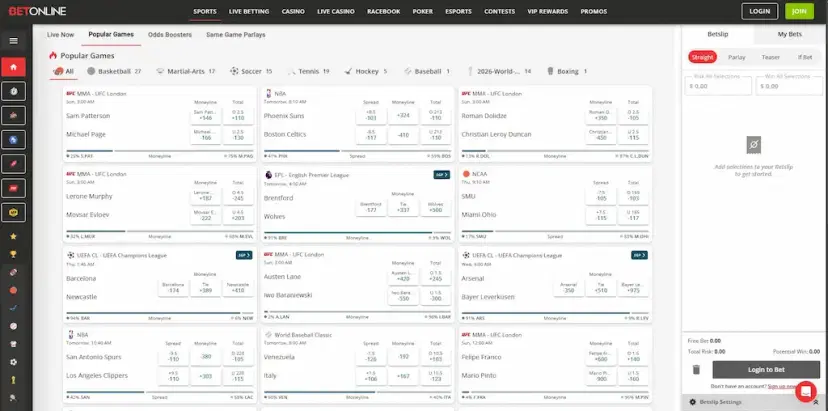Open the yellow VIP badge sidebar shortcut
This screenshot has height=411, width=828.
pyautogui.click(x=14, y=212)
